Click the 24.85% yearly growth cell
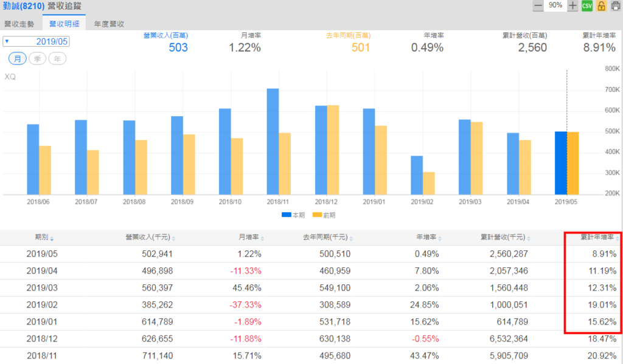Screen dimensions: 623x364 [424, 305]
